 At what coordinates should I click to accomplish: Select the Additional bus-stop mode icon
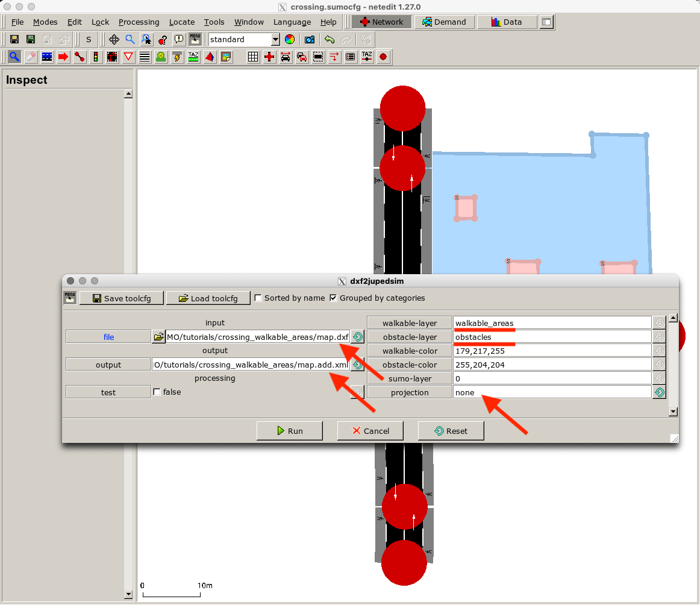click(161, 57)
